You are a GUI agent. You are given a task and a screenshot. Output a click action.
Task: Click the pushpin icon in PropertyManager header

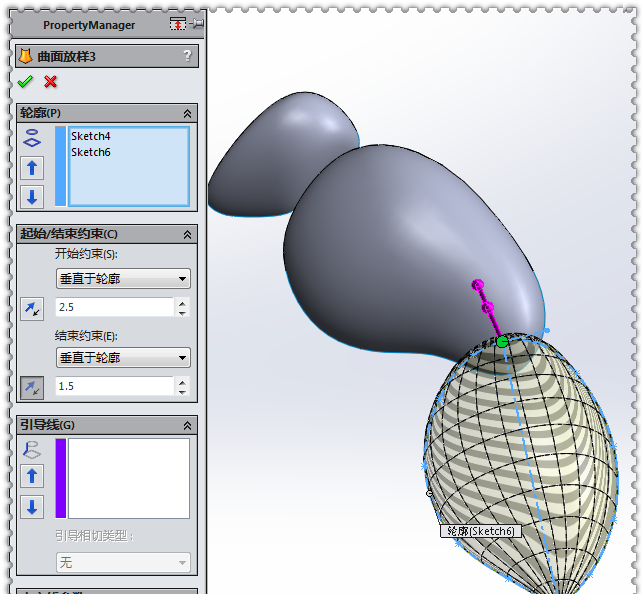[196, 24]
